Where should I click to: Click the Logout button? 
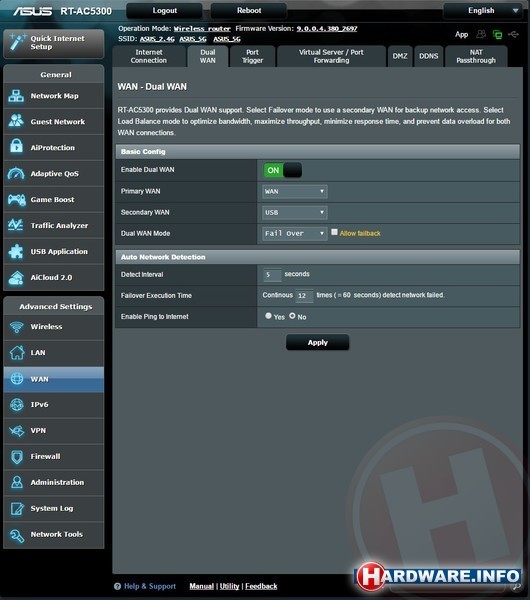165,11
